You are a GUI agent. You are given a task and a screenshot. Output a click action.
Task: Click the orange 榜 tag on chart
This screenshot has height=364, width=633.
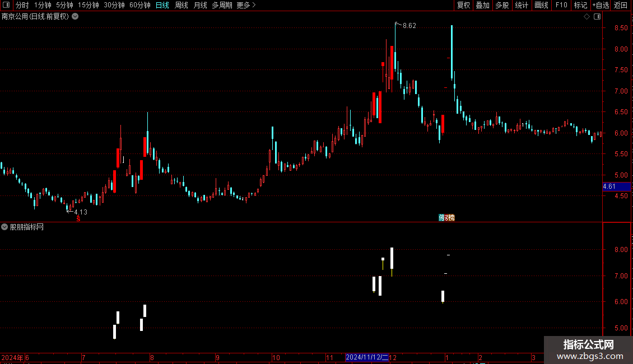(452, 217)
